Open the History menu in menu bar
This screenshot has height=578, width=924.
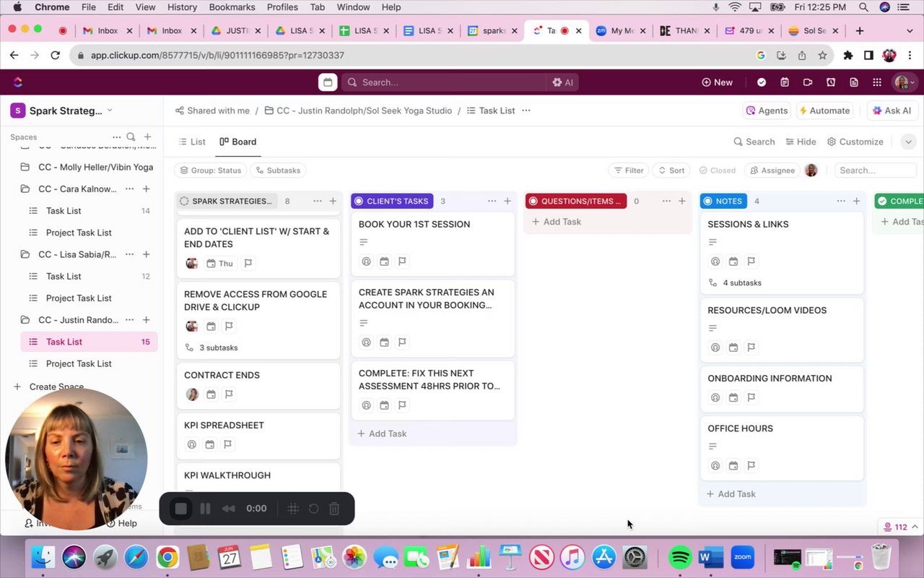click(x=182, y=7)
